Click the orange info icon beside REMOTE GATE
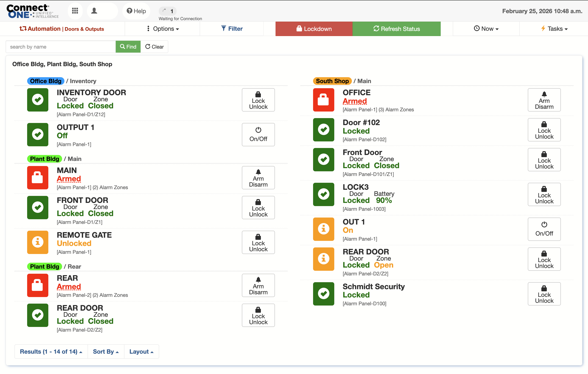The height and width of the screenshot is (374, 588). click(38, 242)
